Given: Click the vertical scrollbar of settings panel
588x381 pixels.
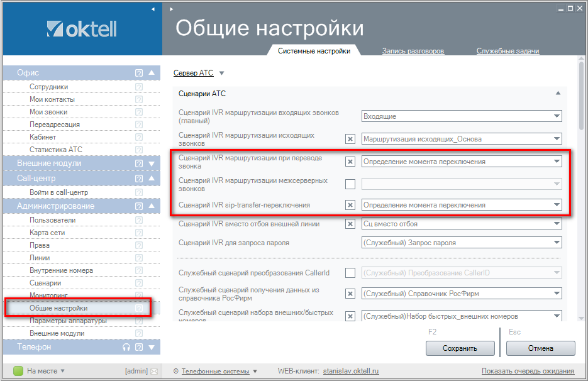Looking at the screenshot, I should click(x=580, y=94).
